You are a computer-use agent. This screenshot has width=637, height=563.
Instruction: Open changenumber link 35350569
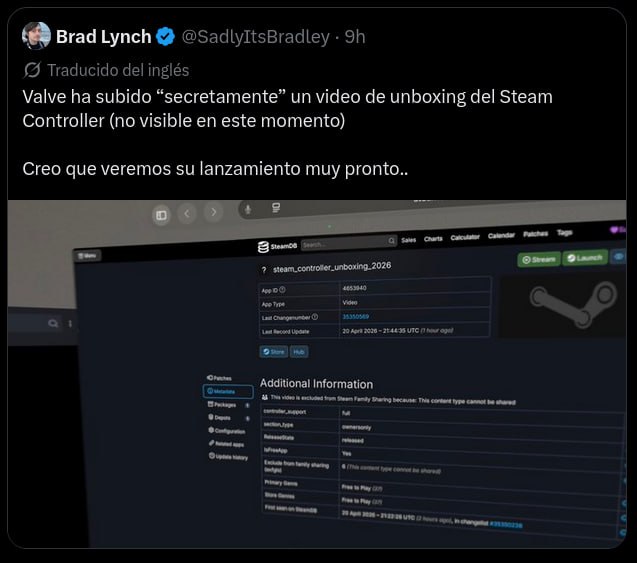(x=355, y=316)
